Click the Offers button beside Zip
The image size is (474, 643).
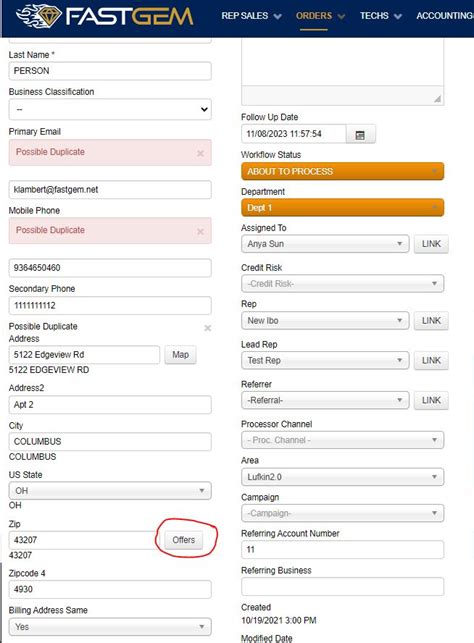tap(183, 540)
